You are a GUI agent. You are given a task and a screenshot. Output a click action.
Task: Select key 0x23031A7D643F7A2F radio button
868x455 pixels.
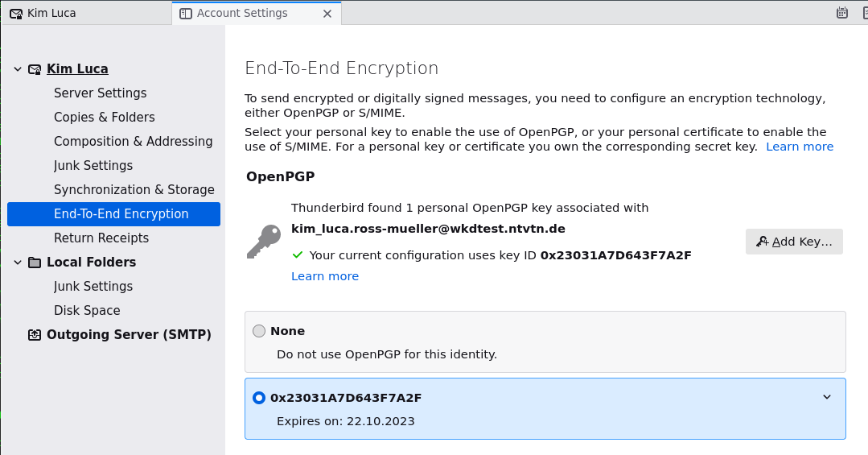pyautogui.click(x=259, y=398)
